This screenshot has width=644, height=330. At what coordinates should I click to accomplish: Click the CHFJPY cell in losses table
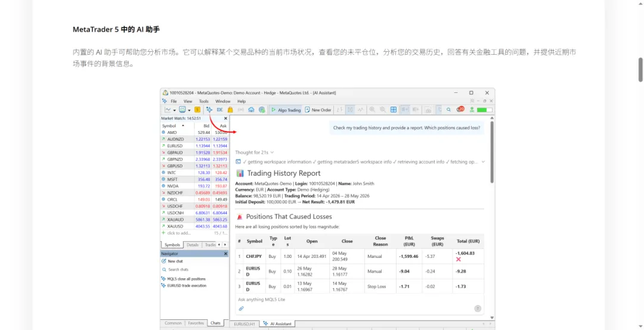click(x=254, y=256)
